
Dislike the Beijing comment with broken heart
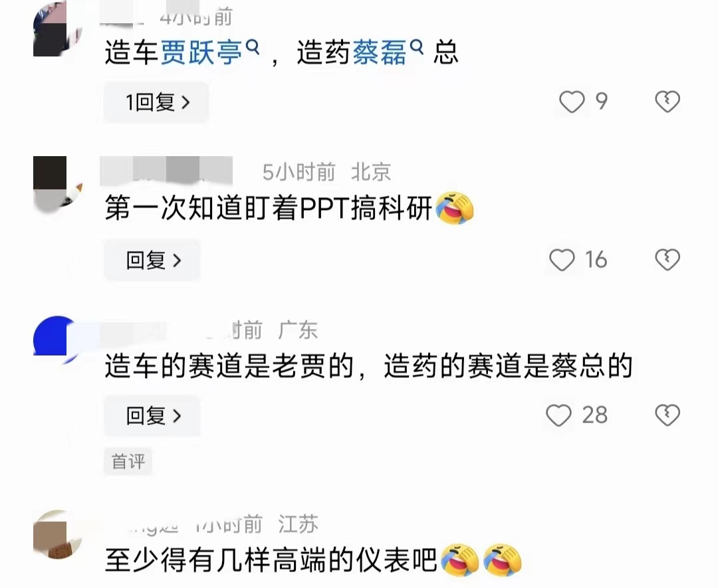pyautogui.click(x=667, y=260)
